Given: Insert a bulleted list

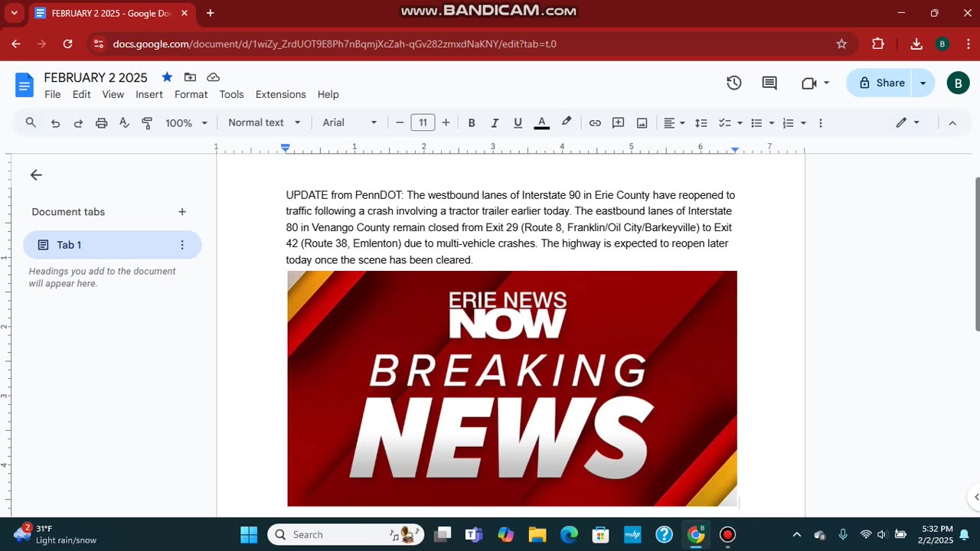Looking at the screenshot, I should [x=756, y=122].
